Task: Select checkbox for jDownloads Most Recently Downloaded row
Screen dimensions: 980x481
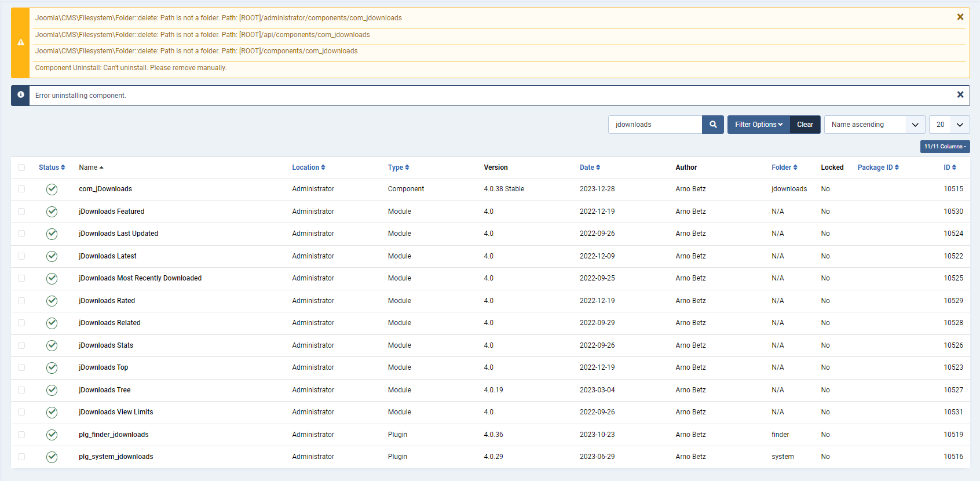Action: tap(21, 278)
